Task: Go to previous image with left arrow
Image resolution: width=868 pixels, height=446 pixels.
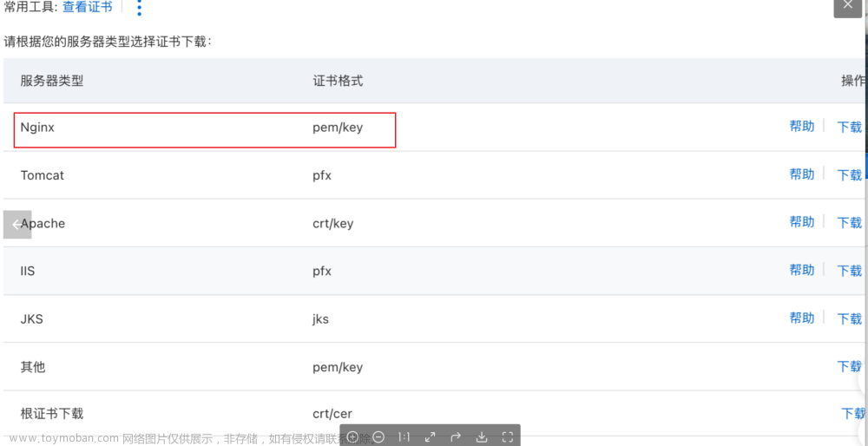Action: (17, 225)
